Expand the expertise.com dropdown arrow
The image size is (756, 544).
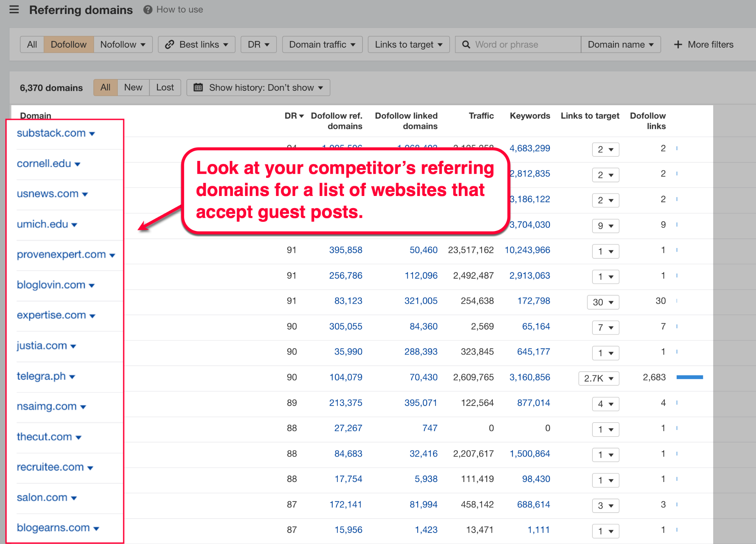click(92, 316)
